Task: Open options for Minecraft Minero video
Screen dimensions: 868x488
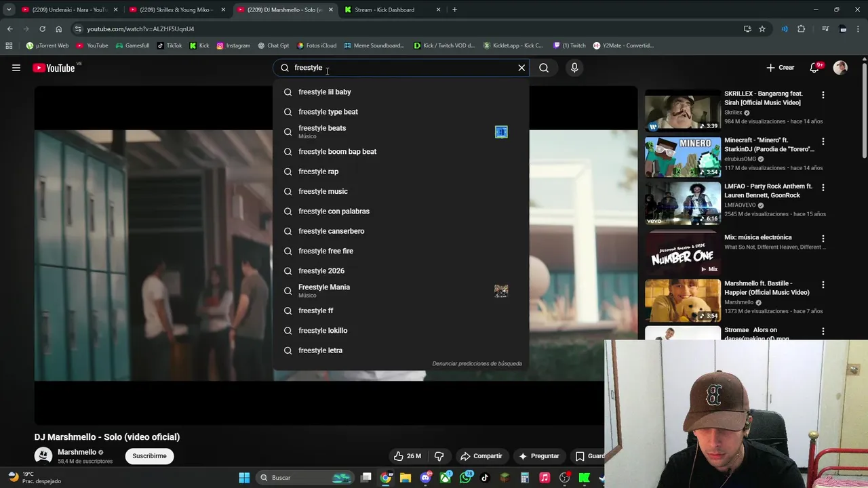Action: coord(823,142)
